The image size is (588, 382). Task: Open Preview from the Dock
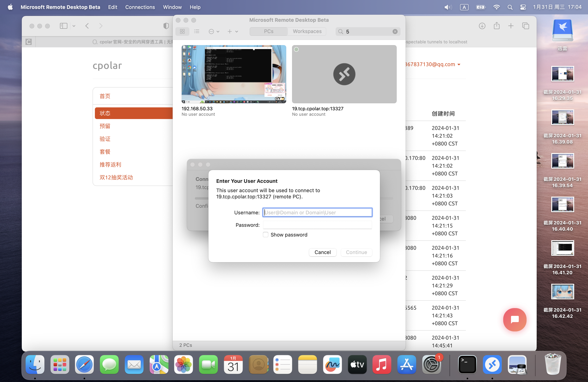(517, 364)
